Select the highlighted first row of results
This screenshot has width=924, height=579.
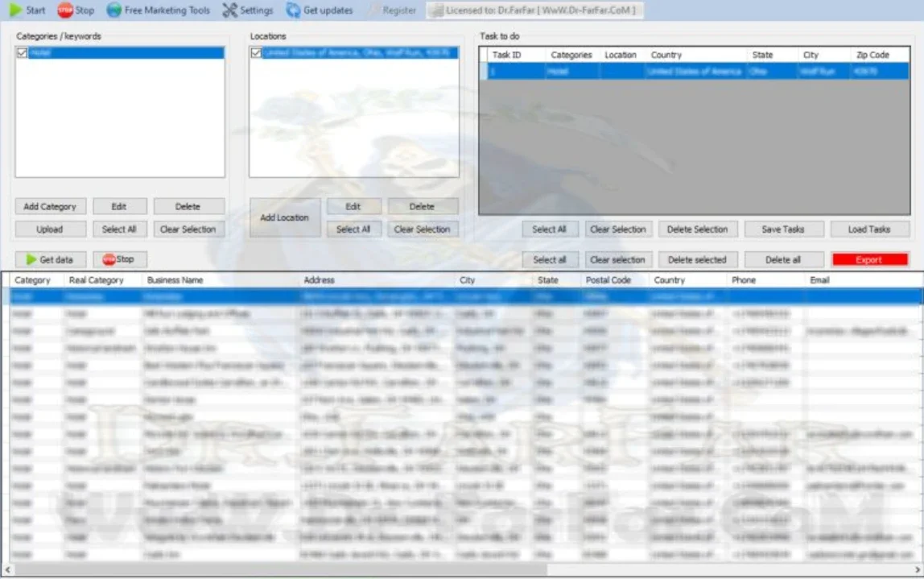463,296
